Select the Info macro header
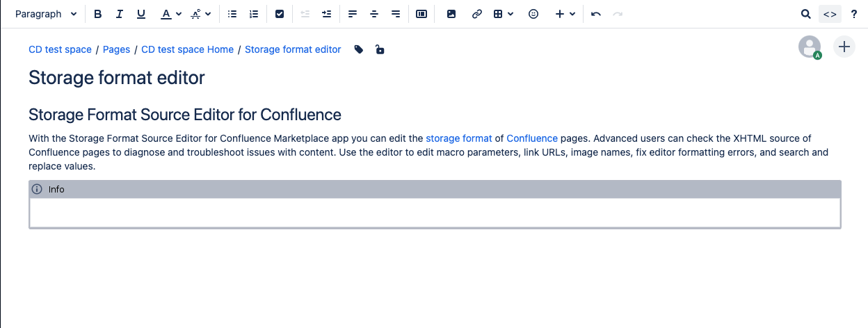The height and width of the screenshot is (328, 868). pyautogui.click(x=435, y=189)
